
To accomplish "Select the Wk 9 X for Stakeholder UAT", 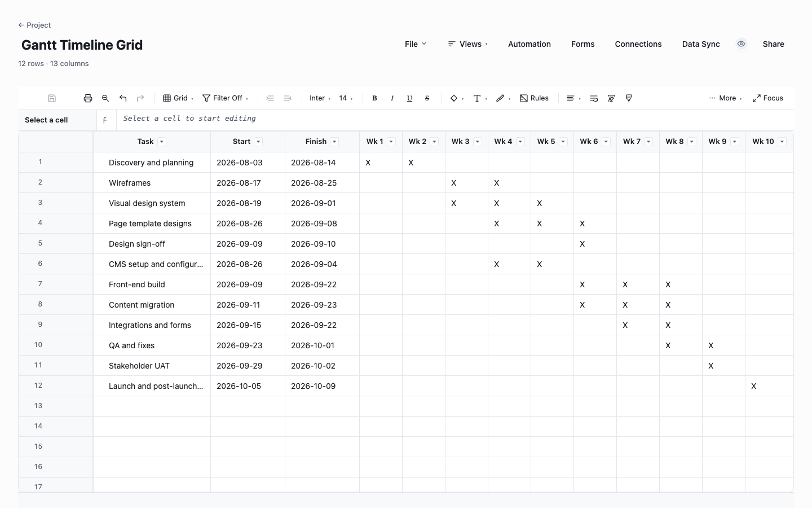I will 723,366.
